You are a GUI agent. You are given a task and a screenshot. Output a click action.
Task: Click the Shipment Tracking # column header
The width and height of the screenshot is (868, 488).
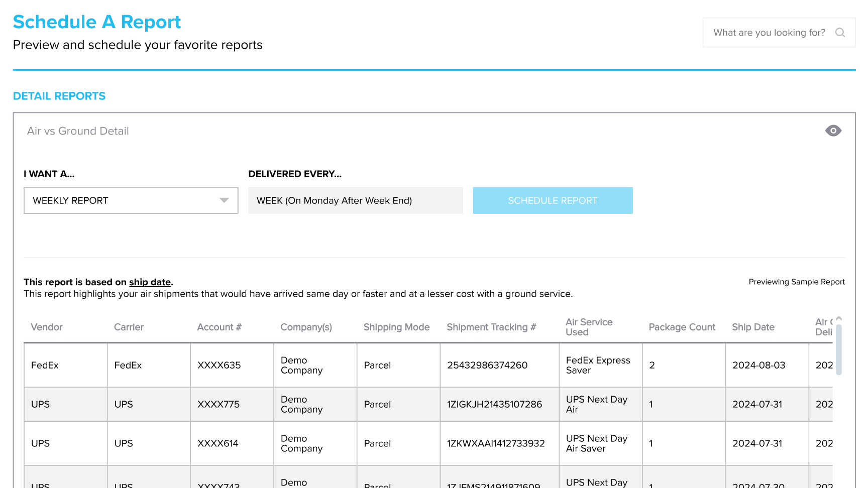pos(492,327)
